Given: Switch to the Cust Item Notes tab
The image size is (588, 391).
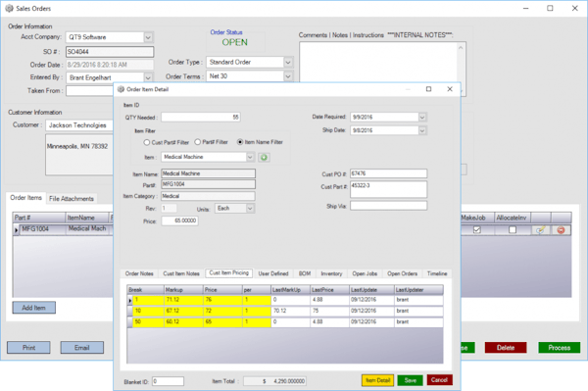Looking at the screenshot, I should point(181,273).
